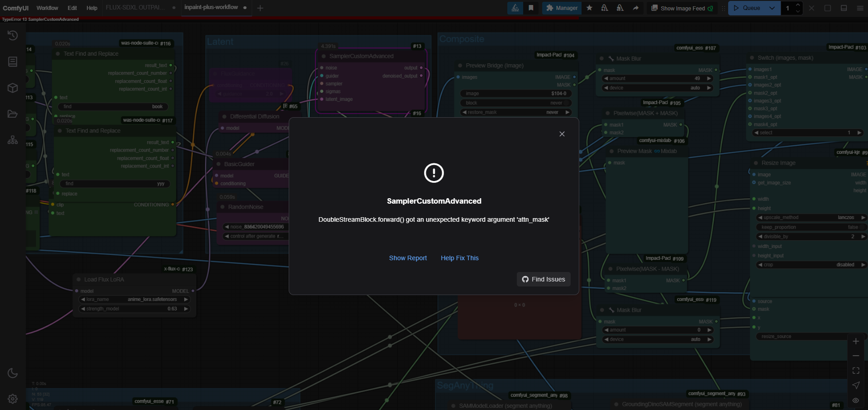The height and width of the screenshot is (410, 868).
Task: Toggle link visibility eye icon
Action: click(856, 400)
